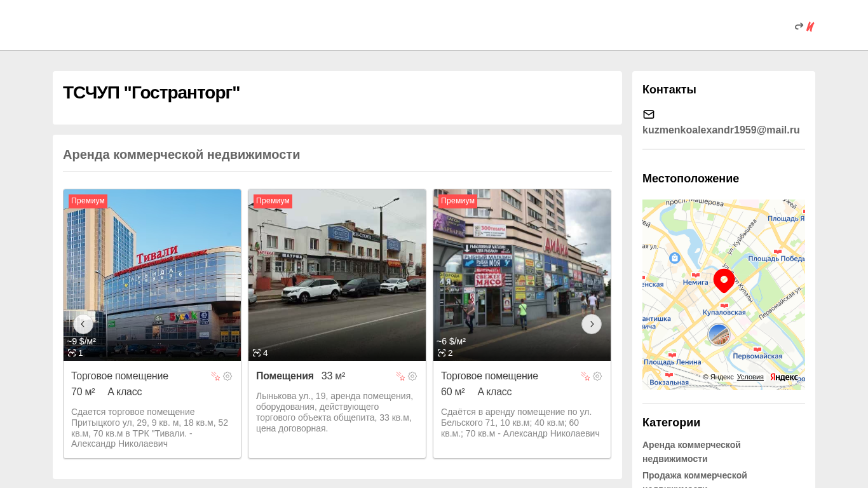The image size is (868, 488).
Task: Click the red location pin on the map
Action: [724, 280]
